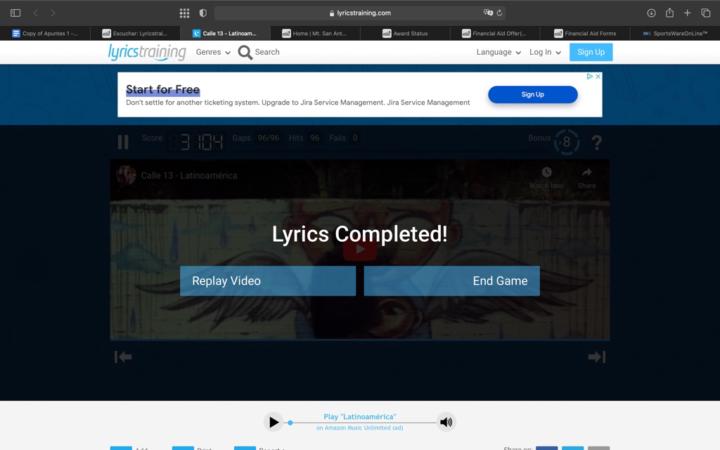
Task: Play Latinoamérica with the round play button
Action: pos(273,422)
